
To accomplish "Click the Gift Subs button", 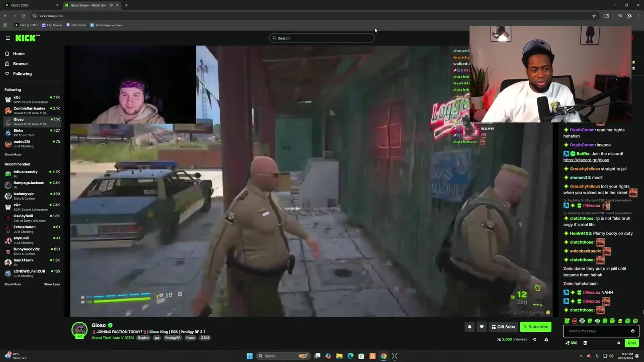I will [503, 327].
